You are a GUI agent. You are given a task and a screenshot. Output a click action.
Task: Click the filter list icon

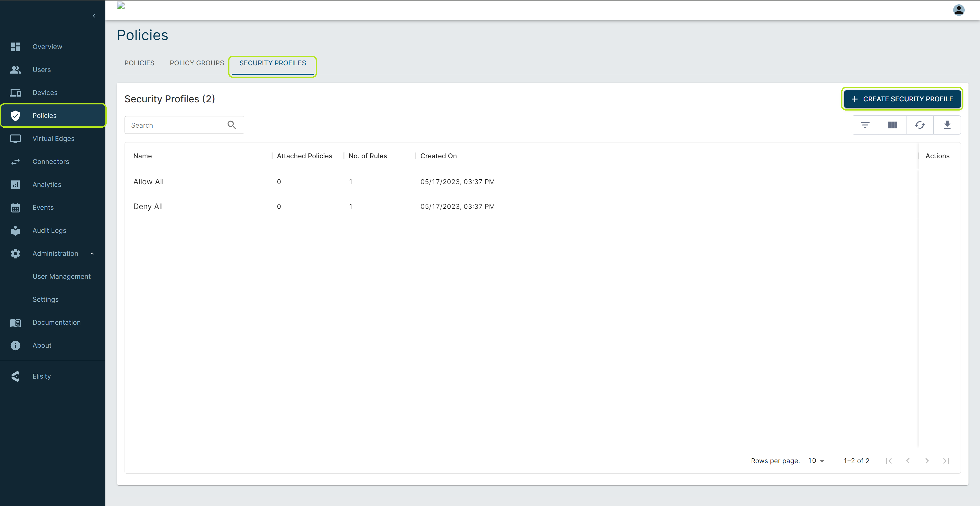coord(865,125)
